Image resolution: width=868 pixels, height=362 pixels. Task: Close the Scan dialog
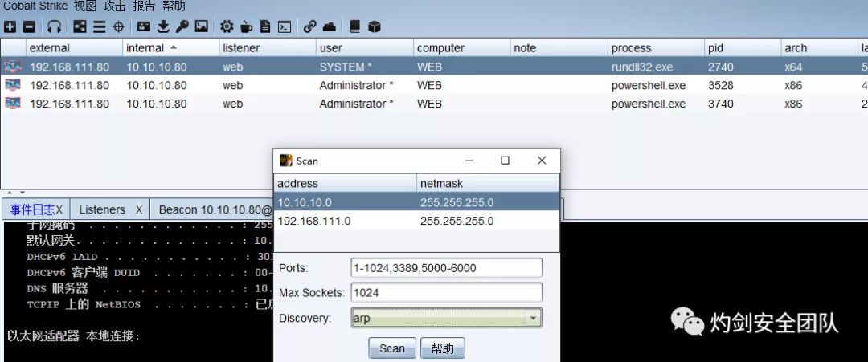click(x=542, y=161)
